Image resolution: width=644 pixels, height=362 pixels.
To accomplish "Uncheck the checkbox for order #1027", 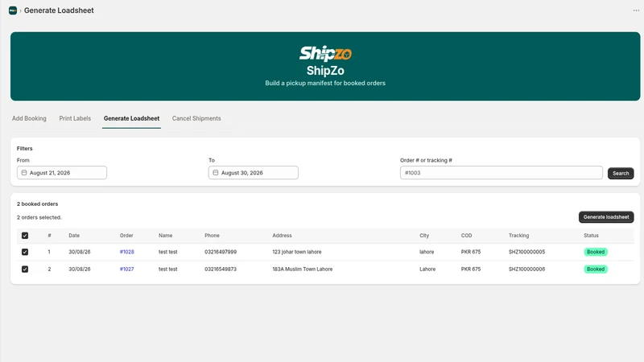I will [25, 269].
